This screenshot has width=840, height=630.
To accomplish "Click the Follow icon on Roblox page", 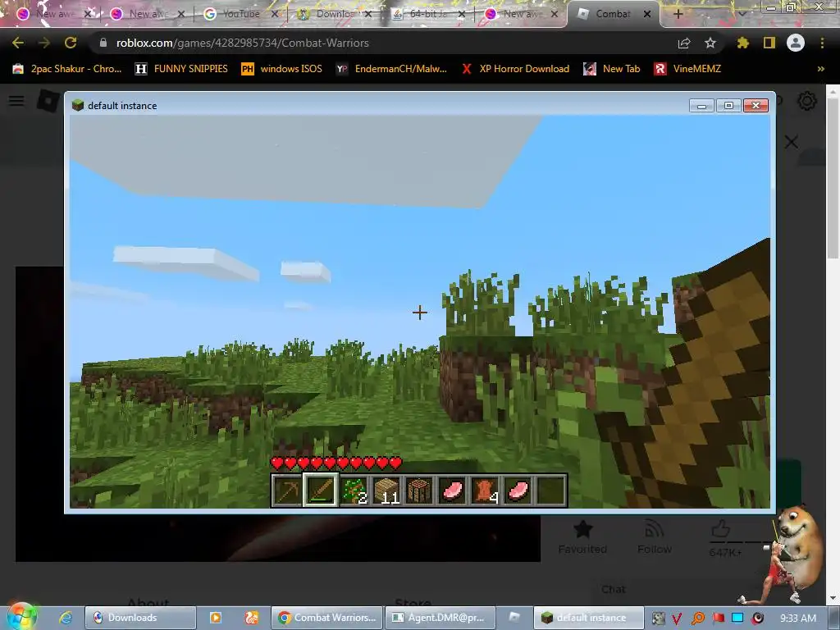I will click(x=654, y=530).
